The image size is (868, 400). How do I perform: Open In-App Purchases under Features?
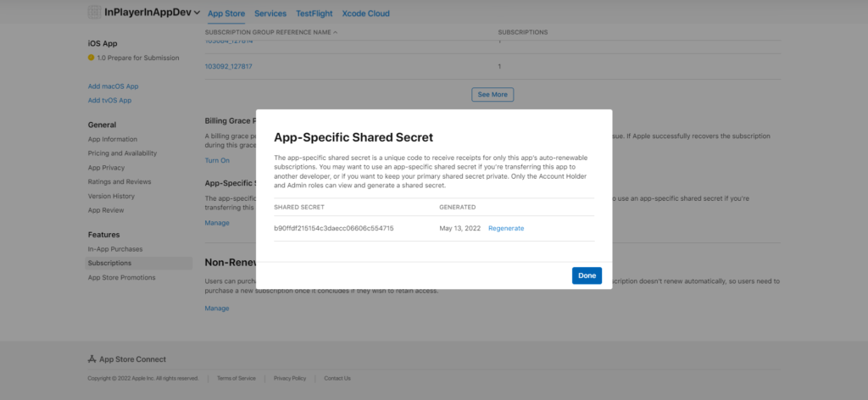pos(115,249)
